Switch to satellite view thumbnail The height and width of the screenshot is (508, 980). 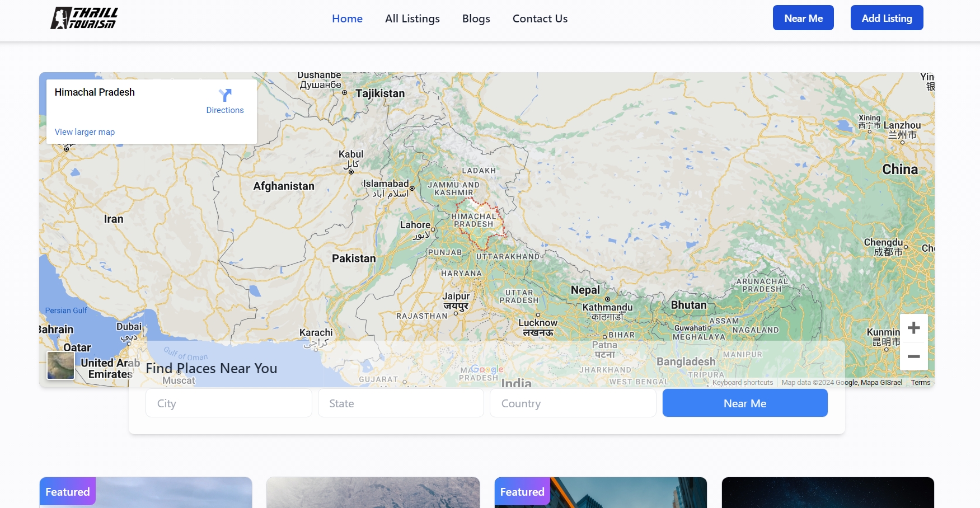[x=60, y=365]
